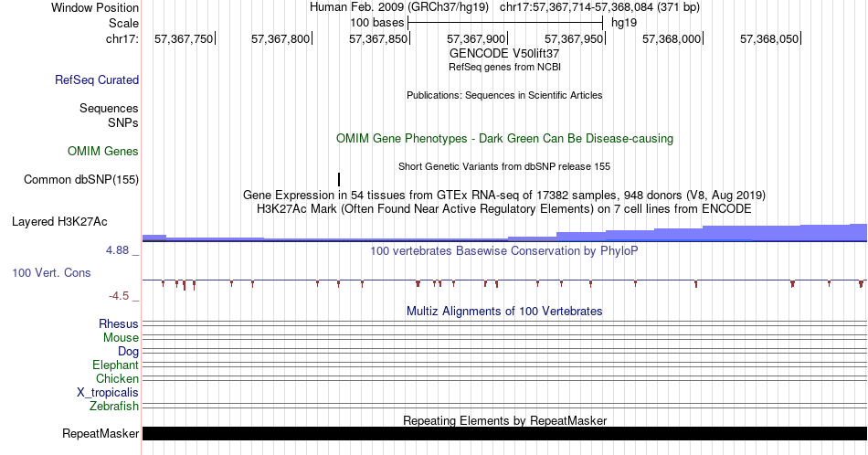Click the 57,367,950 ruler position
The width and height of the screenshot is (868, 455).
[x=574, y=38]
